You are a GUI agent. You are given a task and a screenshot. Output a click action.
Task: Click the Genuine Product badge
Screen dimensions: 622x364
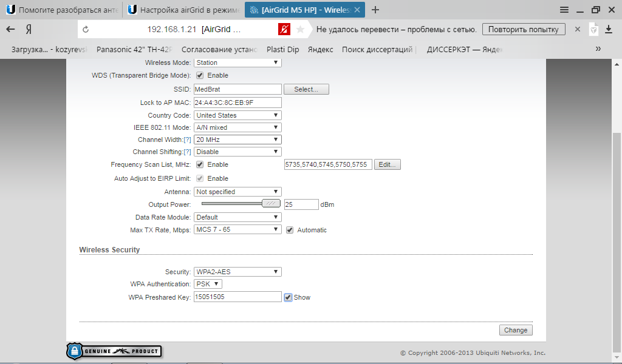(x=114, y=351)
